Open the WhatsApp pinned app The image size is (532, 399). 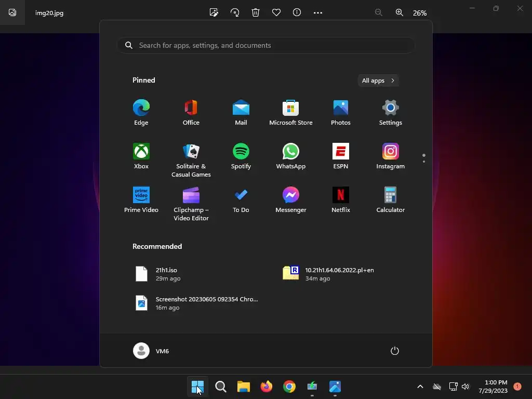pyautogui.click(x=291, y=156)
